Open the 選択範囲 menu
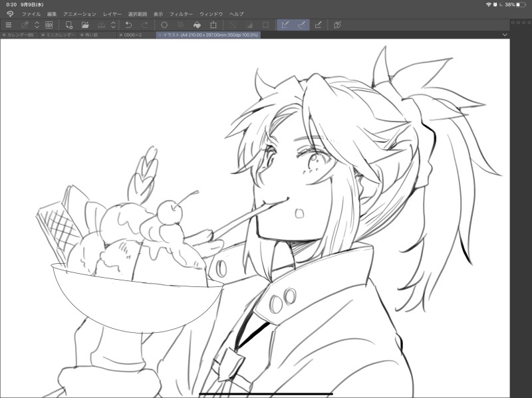The height and width of the screenshot is (398, 532). (x=138, y=14)
